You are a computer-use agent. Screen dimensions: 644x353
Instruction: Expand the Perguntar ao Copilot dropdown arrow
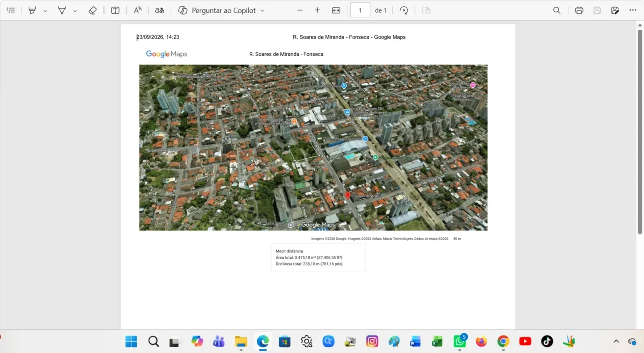point(262,11)
